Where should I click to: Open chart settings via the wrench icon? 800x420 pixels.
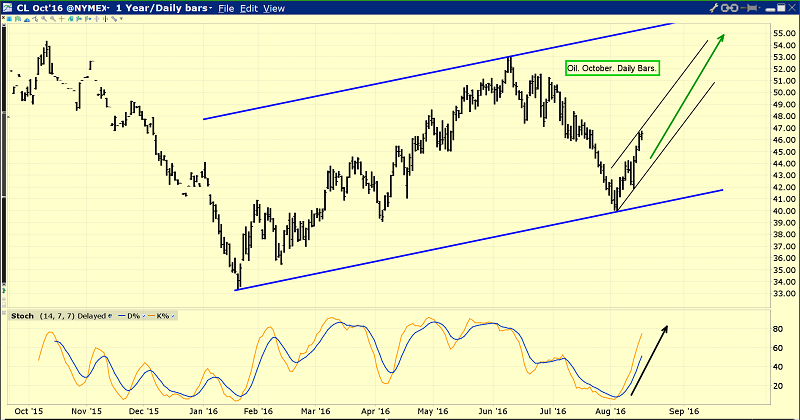pos(714,8)
